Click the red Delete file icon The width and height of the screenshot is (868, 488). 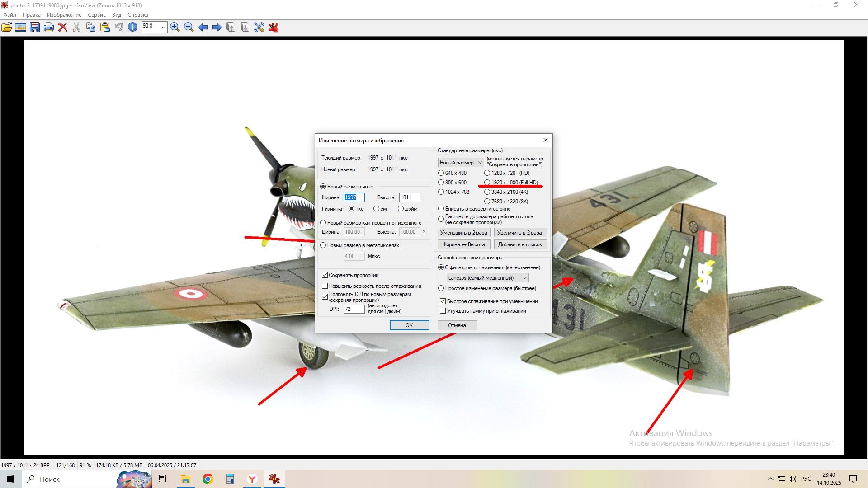(x=63, y=28)
